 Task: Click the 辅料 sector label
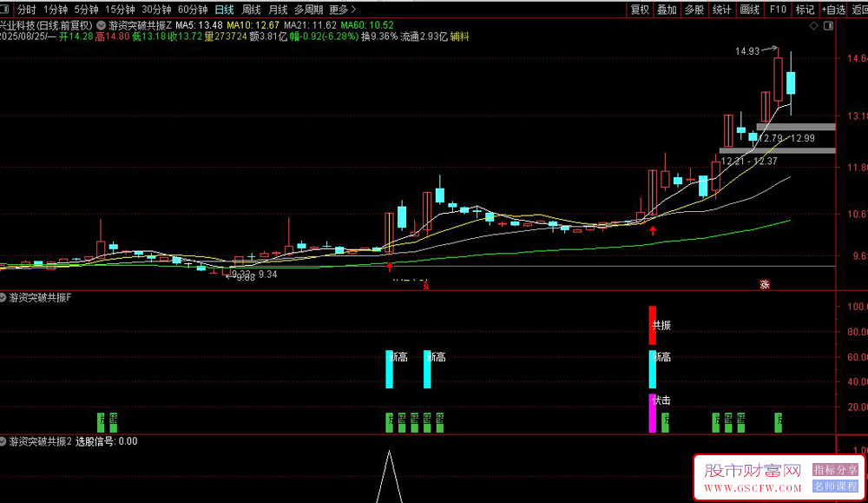pos(459,36)
